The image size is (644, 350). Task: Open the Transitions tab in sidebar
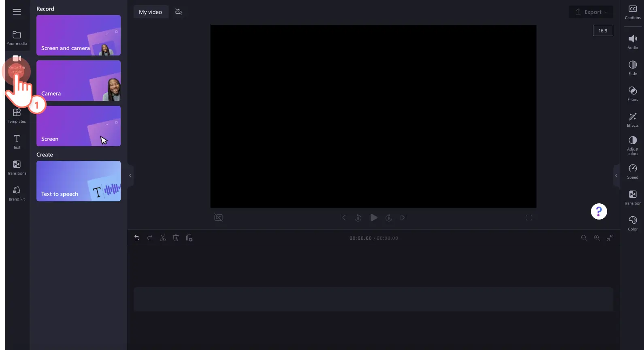17,168
